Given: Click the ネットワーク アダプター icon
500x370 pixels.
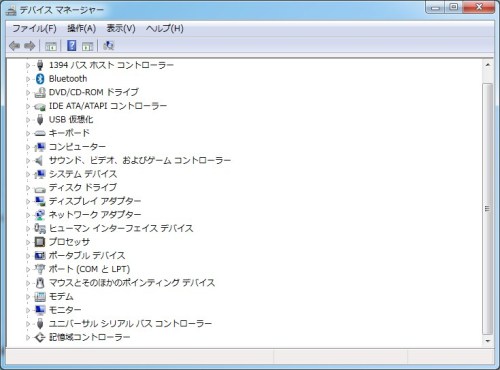Looking at the screenshot, I should coord(40,215).
